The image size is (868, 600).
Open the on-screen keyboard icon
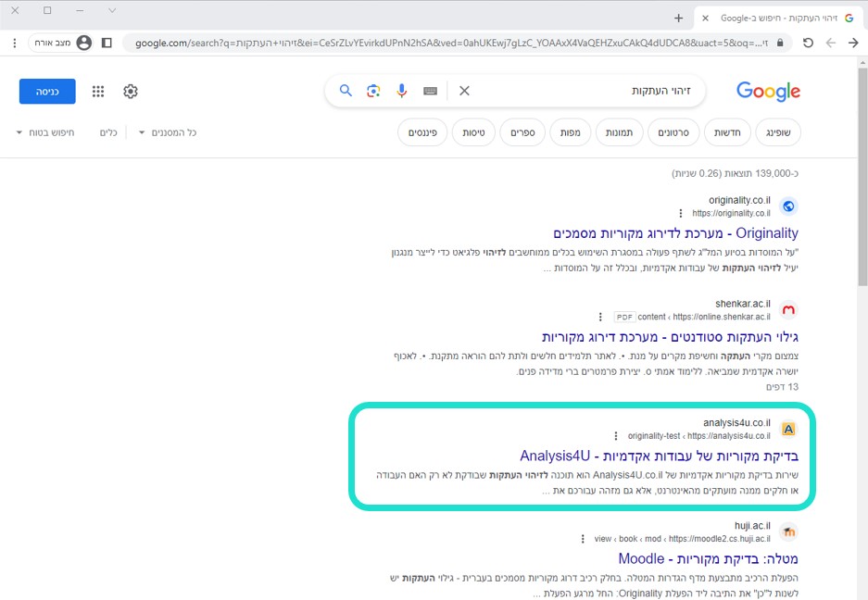[430, 92]
